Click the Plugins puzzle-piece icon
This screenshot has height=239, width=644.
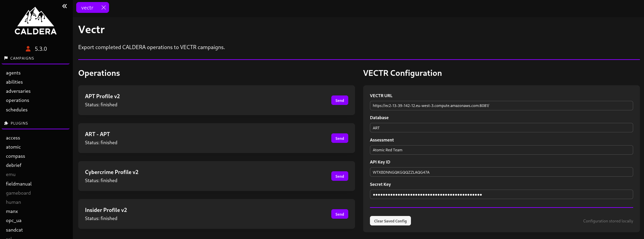coord(6,123)
